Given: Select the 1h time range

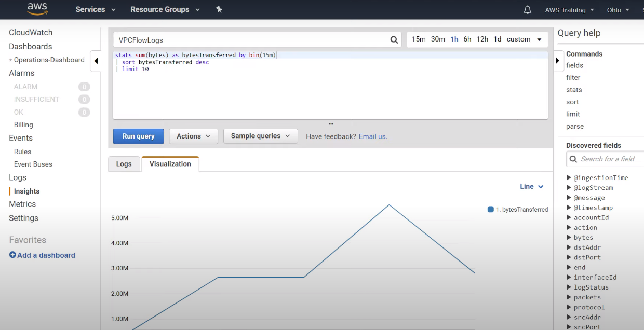Looking at the screenshot, I should point(454,39).
